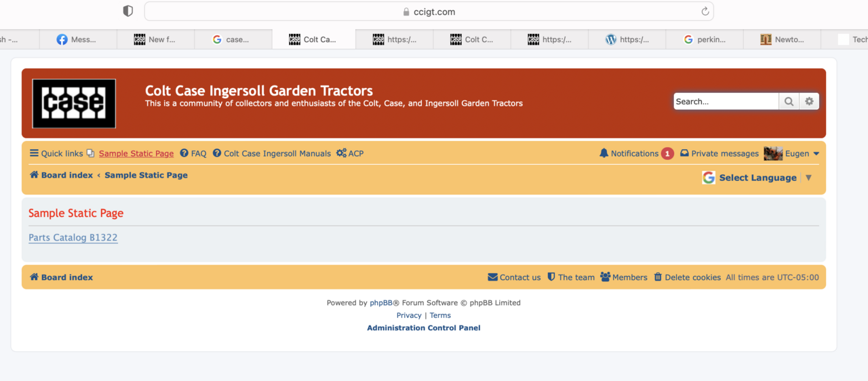868x381 pixels.
Task: Click the Notifications bell icon
Action: pos(604,154)
